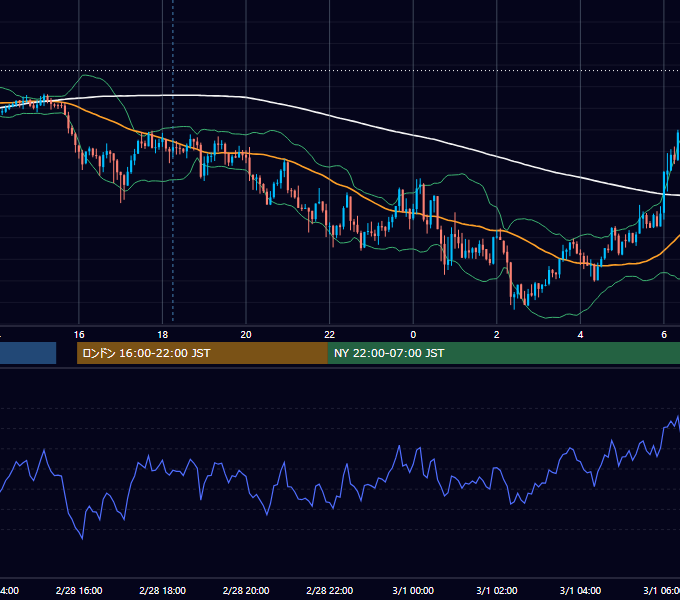This screenshot has width=680, height=600.
Task: Click the 3/1 00:00 date label
Action: [413, 590]
